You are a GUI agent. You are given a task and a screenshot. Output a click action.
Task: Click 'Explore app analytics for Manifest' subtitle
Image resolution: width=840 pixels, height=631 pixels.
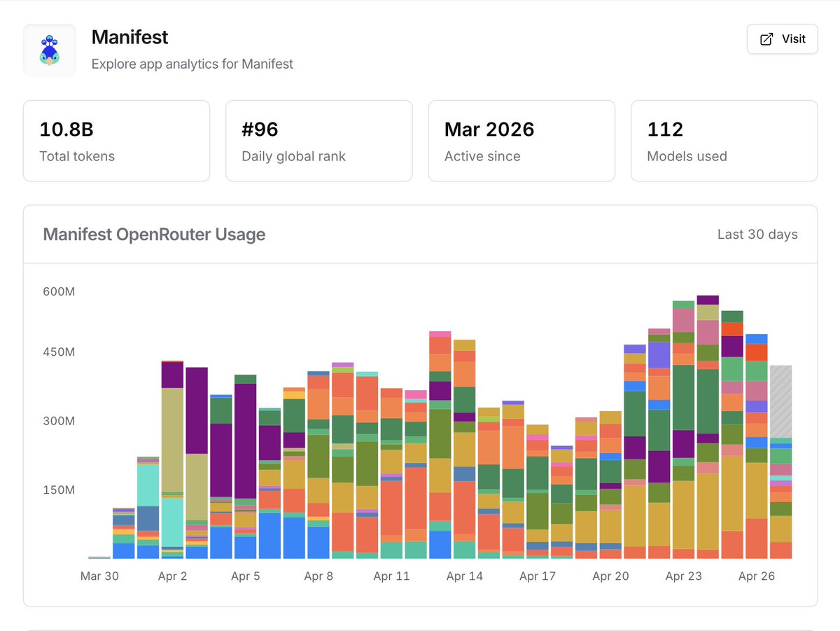pyautogui.click(x=192, y=64)
